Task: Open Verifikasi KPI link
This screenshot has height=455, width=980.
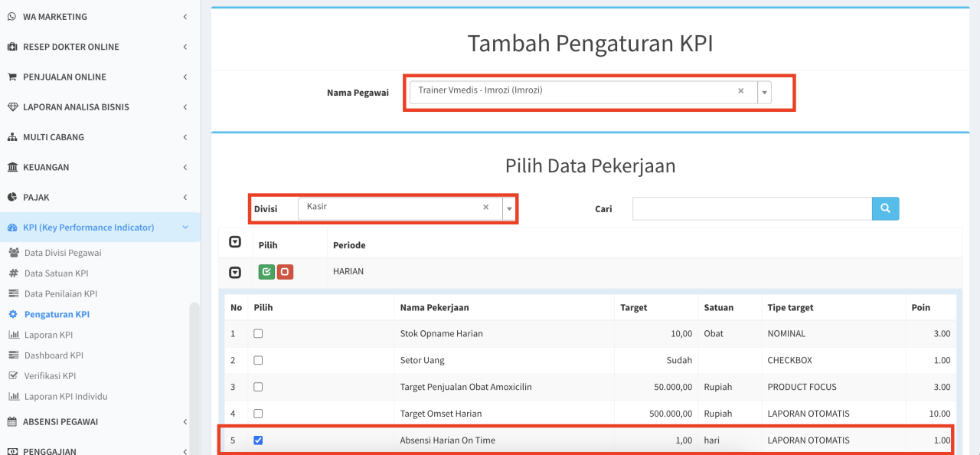Action: [50, 376]
